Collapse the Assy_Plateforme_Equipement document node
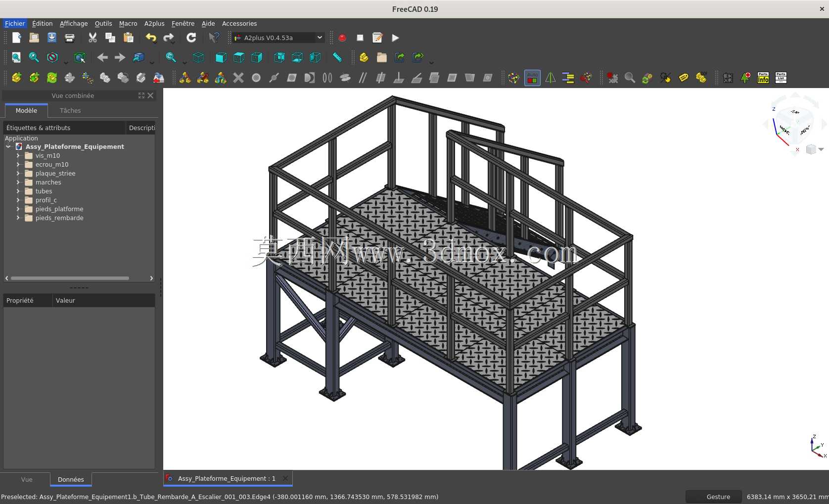The height and width of the screenshot is (504, 829). [8, 146]
